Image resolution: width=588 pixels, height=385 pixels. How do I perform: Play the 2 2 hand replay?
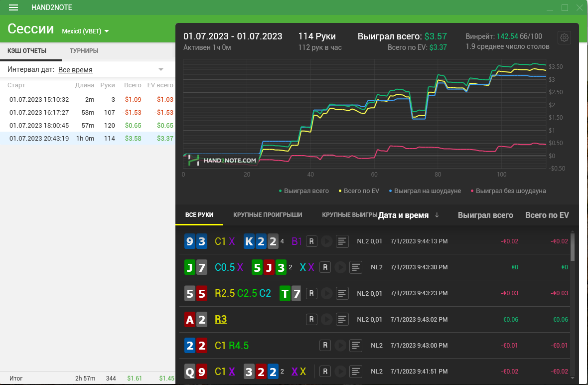[340, 345]
